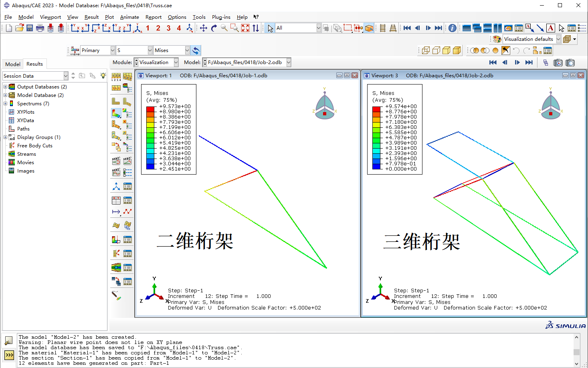This screenshot has height=368, width=588.
Task: Click the Print icon in toolbar
Action: [x=40, y=28]
